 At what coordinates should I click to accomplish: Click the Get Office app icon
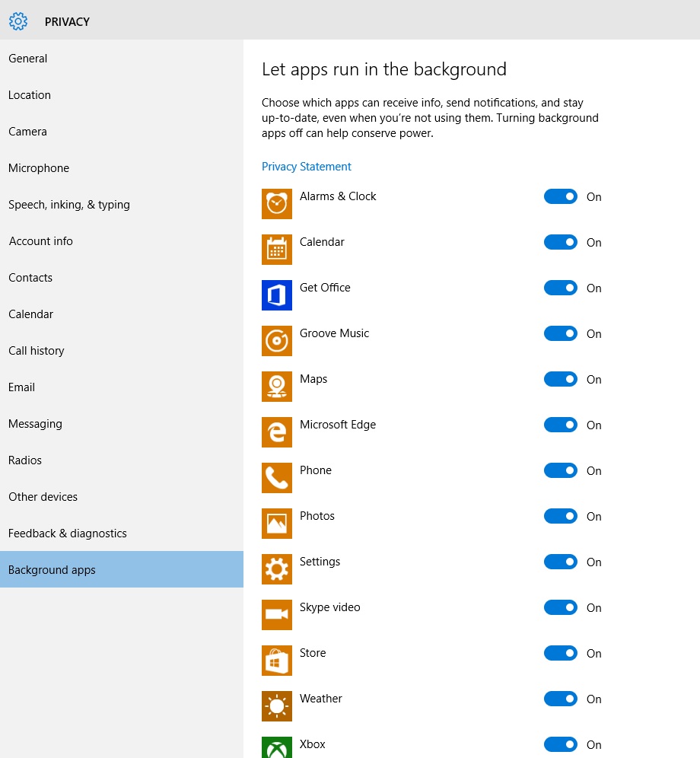point(276,295)
